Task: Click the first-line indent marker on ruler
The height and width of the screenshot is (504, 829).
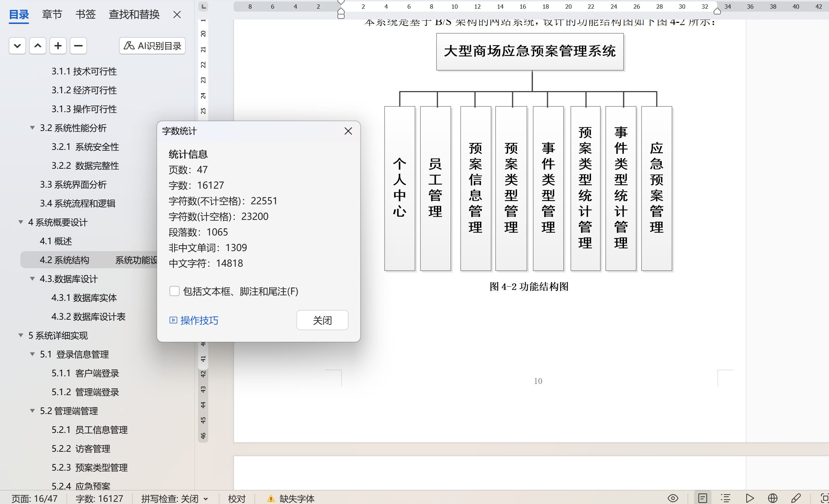Action: [x=341, y=2]
